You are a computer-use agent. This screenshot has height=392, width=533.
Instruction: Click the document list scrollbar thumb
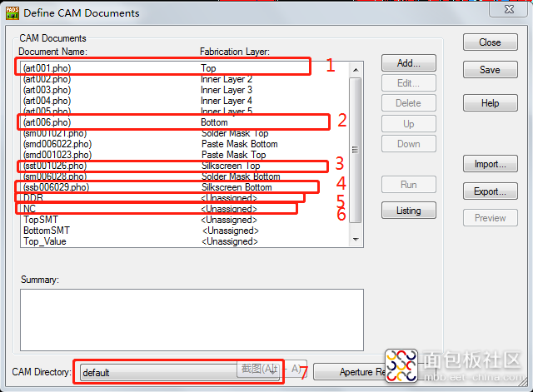pos(356,150)
